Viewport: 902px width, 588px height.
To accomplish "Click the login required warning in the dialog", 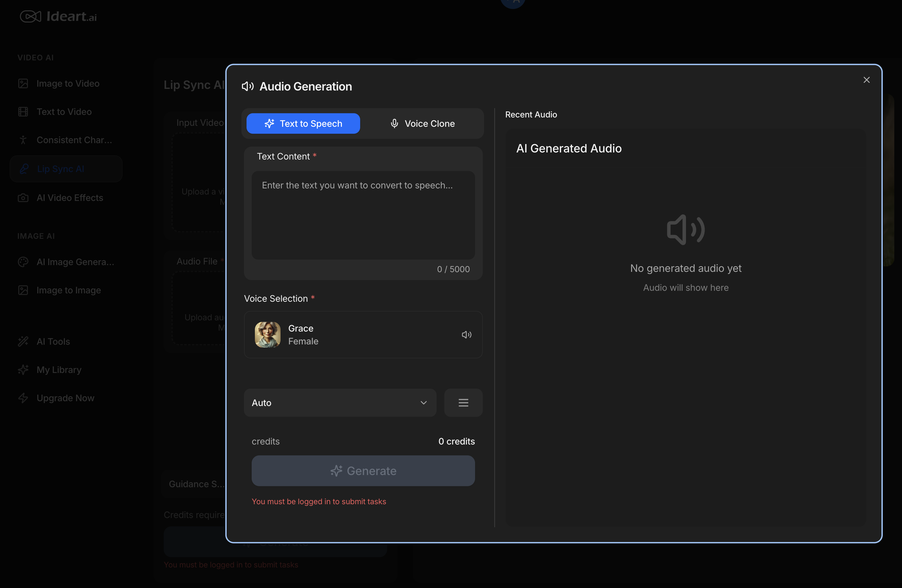I will (319, 502).
